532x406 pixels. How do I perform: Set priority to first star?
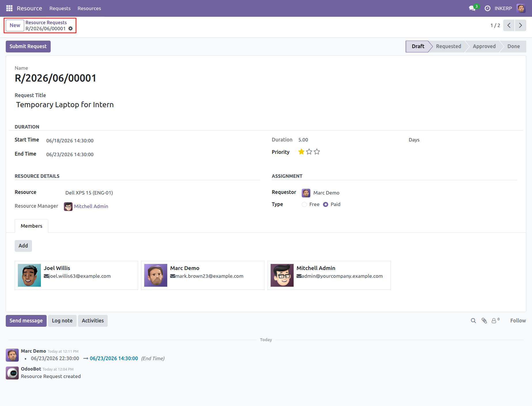pyautogui.click(x=301, y=152)
